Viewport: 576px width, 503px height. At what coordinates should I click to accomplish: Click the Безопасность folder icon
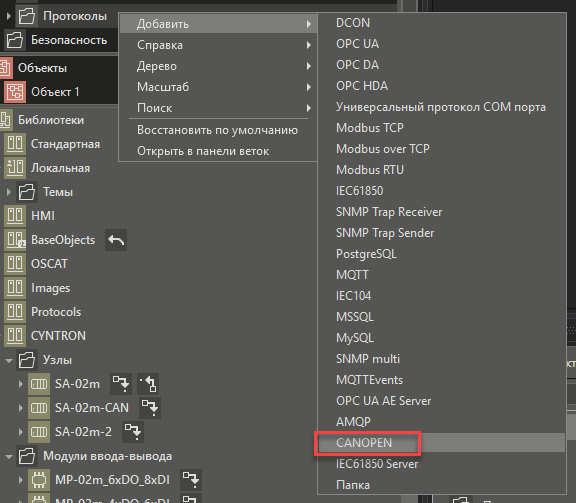(x=15, y=40)
